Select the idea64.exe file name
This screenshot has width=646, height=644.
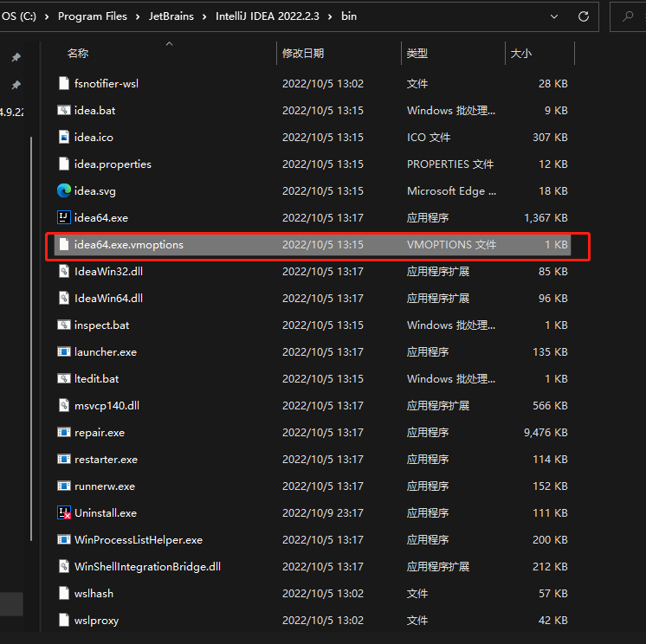pos(101,217)
